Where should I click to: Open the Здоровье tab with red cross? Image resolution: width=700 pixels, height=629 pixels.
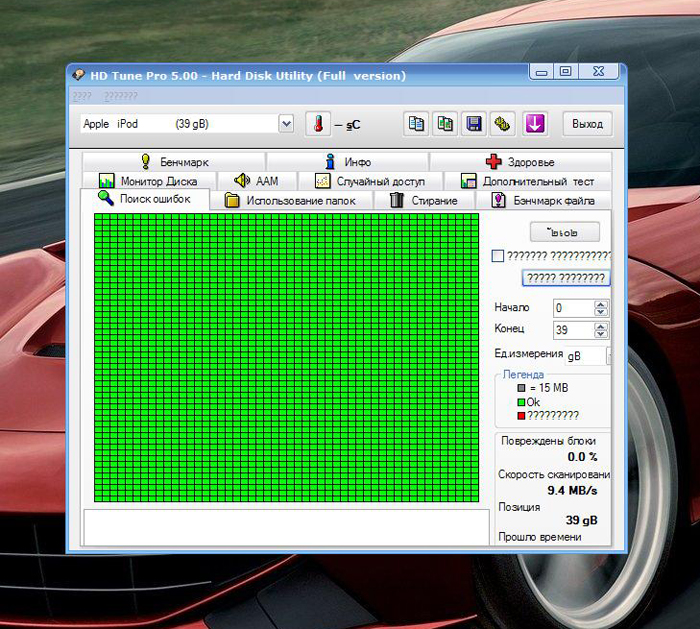(519, 162)
